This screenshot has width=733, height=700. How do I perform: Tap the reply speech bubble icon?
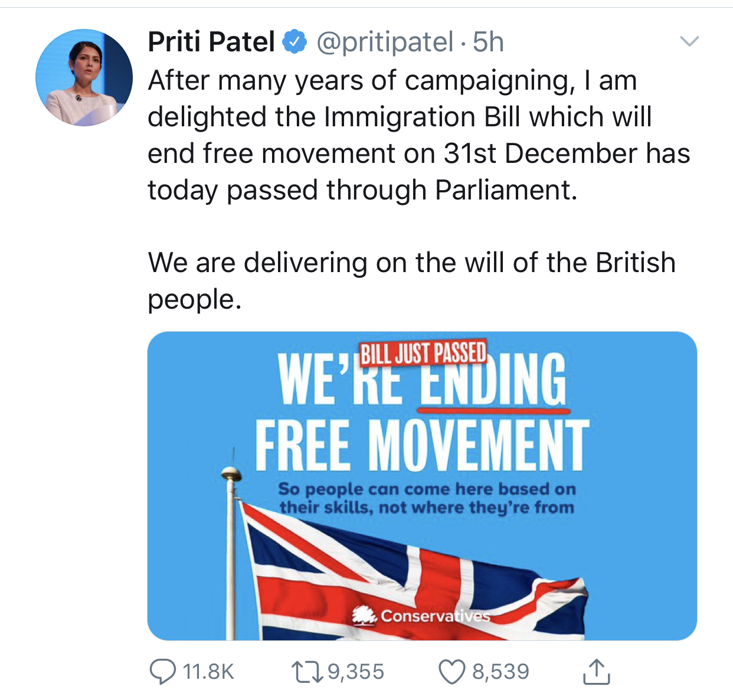click(162, 672)
